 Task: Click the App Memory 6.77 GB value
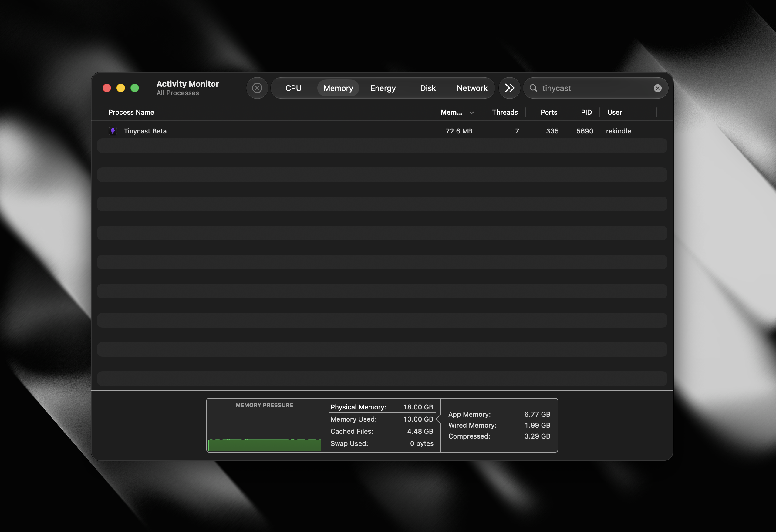pyautogui.click(x=537, y=414)
